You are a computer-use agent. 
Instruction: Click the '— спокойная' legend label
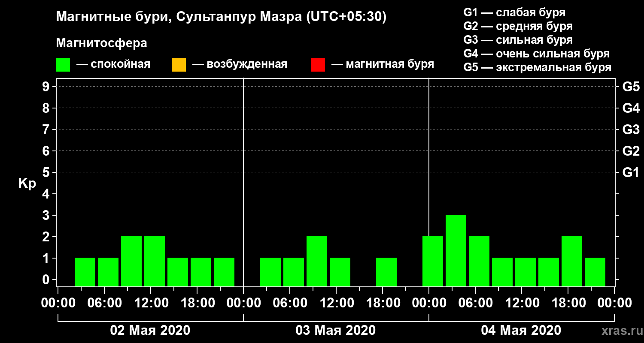pos(113,65)
